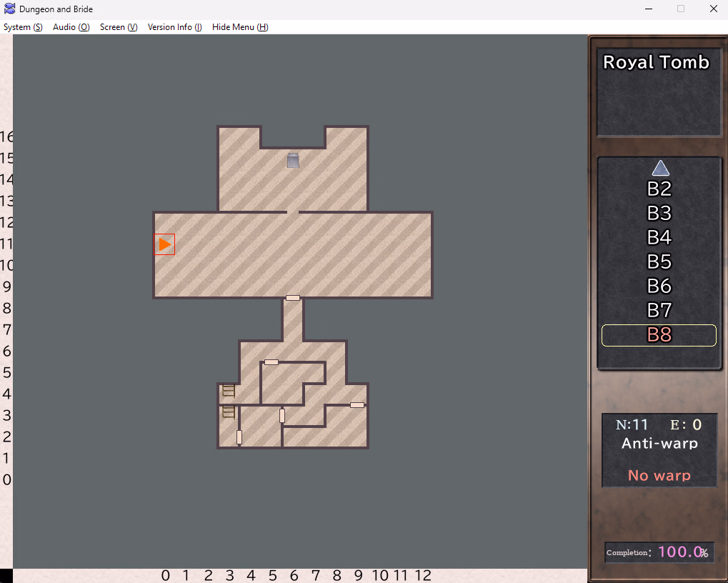Click the vertical door marker nearest the bottom-left corner
The height and width of the screenshot is (583, 728).
pos(239,437)
